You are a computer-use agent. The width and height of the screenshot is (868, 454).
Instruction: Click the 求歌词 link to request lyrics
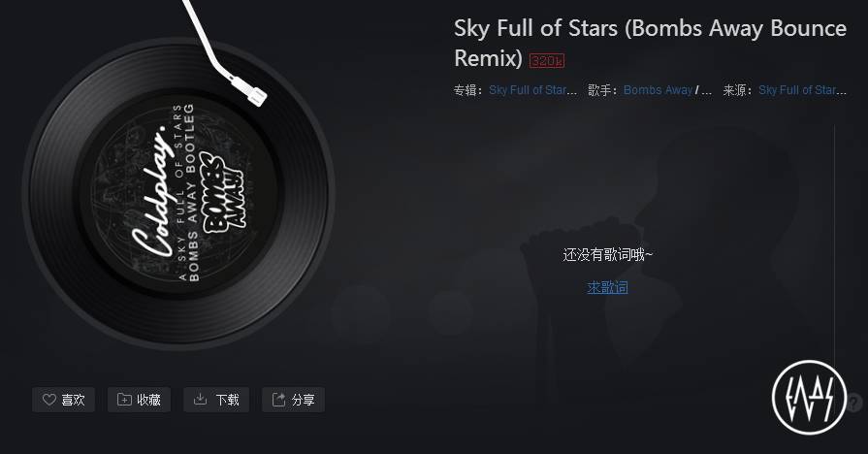click(x=607, y=287)
